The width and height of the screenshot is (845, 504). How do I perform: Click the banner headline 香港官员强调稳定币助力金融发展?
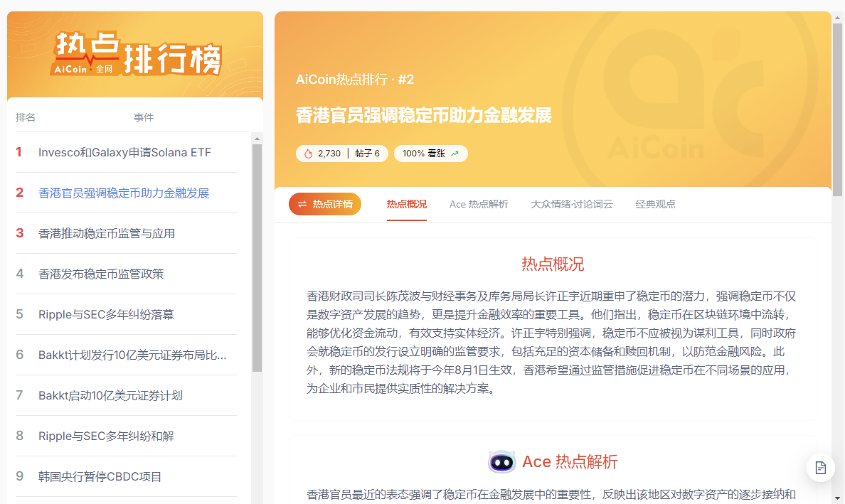(x=424, y=115)
